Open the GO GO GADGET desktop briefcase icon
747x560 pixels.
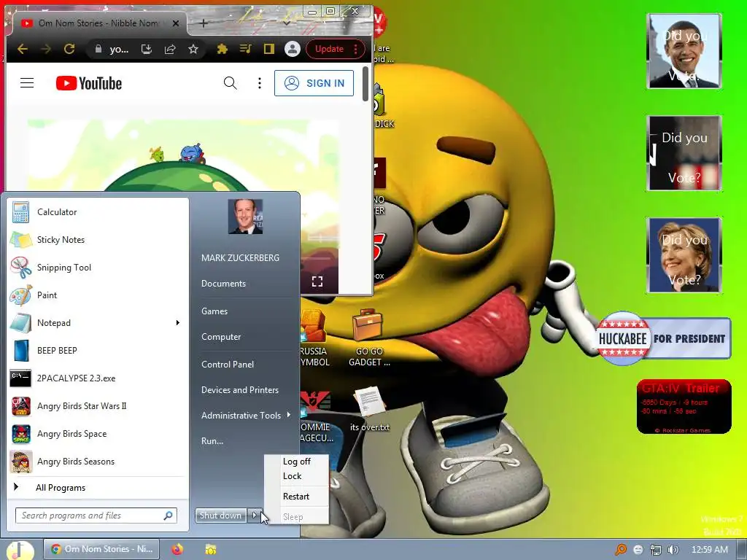(369, 338)
